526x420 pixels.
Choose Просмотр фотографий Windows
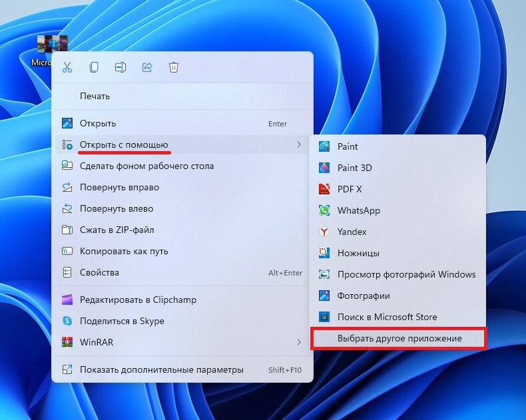(397, 274)
